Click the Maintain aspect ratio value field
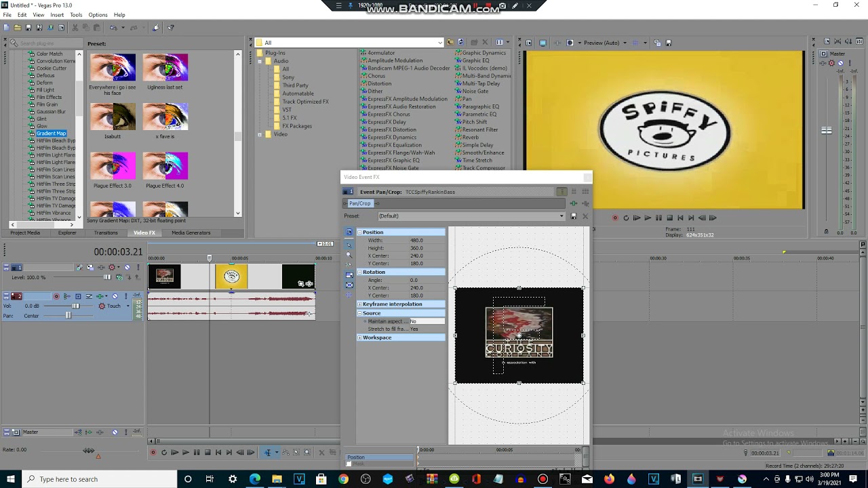The height and width of the screenshot is (488, 868). [x=427, y=321]
